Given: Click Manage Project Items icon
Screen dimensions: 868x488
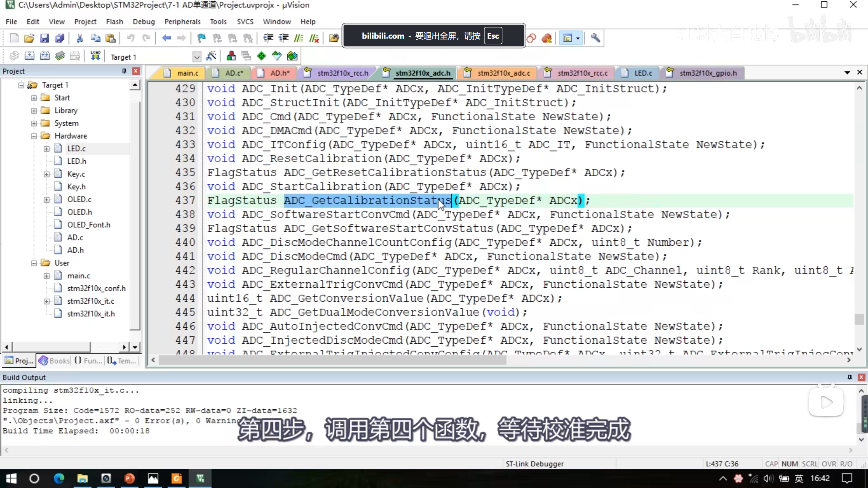Looking at the screenshot, I should [x=231, y=56].
